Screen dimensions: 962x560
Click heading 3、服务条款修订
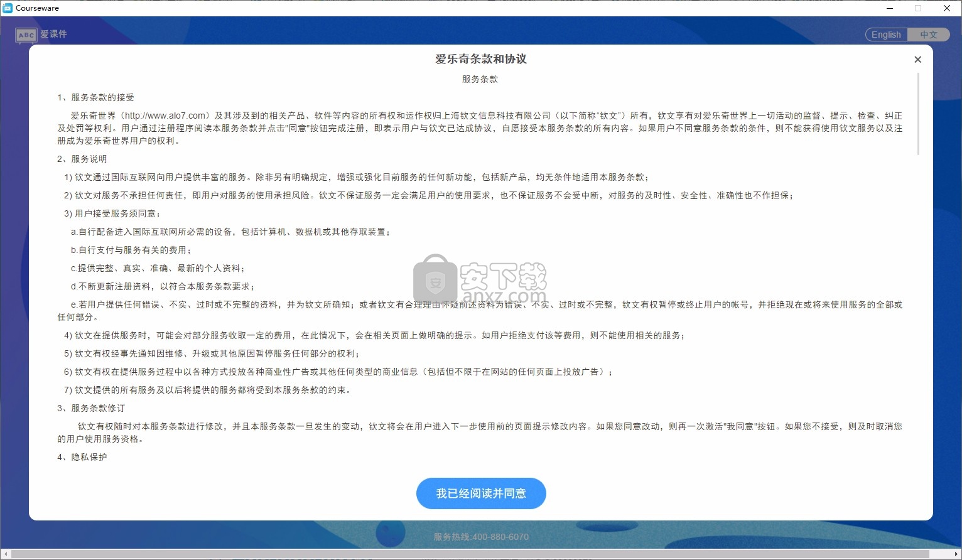tap(91, 408)
